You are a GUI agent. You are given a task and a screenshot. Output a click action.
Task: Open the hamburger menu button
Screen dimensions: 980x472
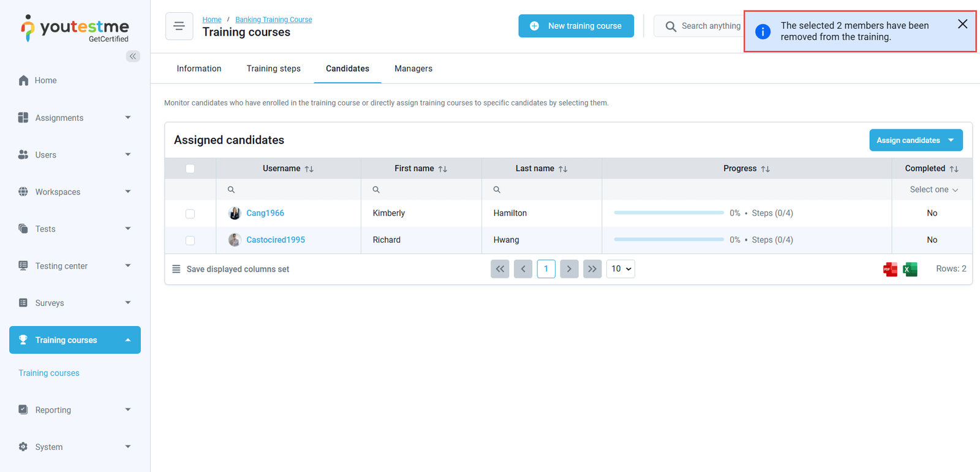point(179,26)
